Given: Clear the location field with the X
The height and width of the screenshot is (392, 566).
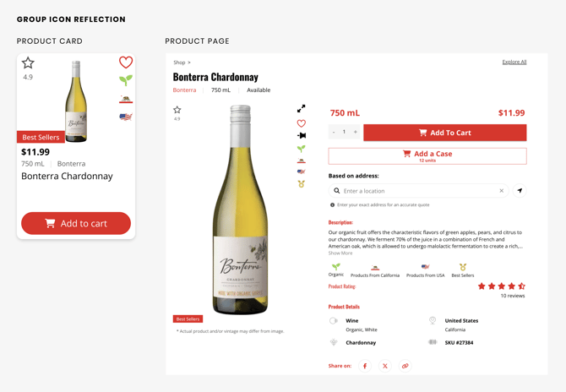Looking at the screenshot, I should (502, 191).
